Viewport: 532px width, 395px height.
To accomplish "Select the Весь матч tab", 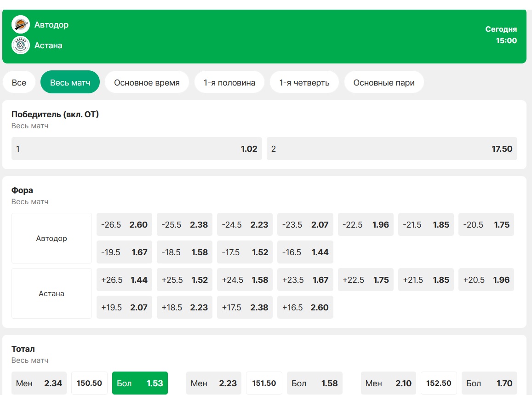I will pos(70,82).
